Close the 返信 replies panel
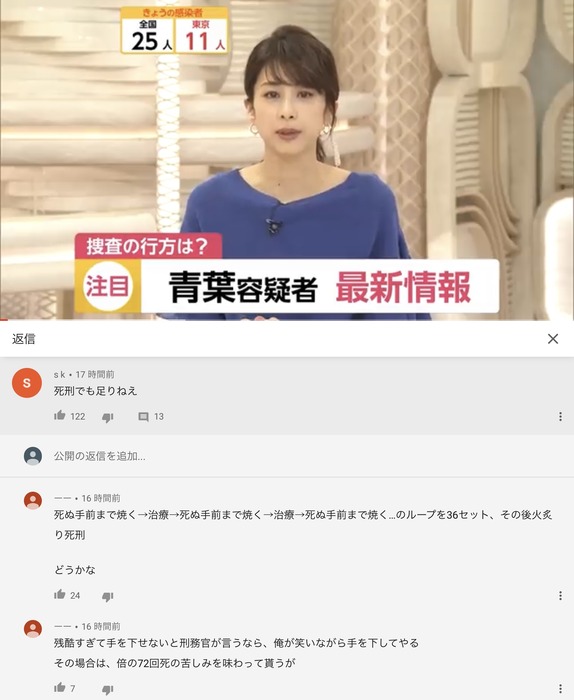The height and width of the screenshot is (700, 574). pyautogui.click(x=553, y=339)
